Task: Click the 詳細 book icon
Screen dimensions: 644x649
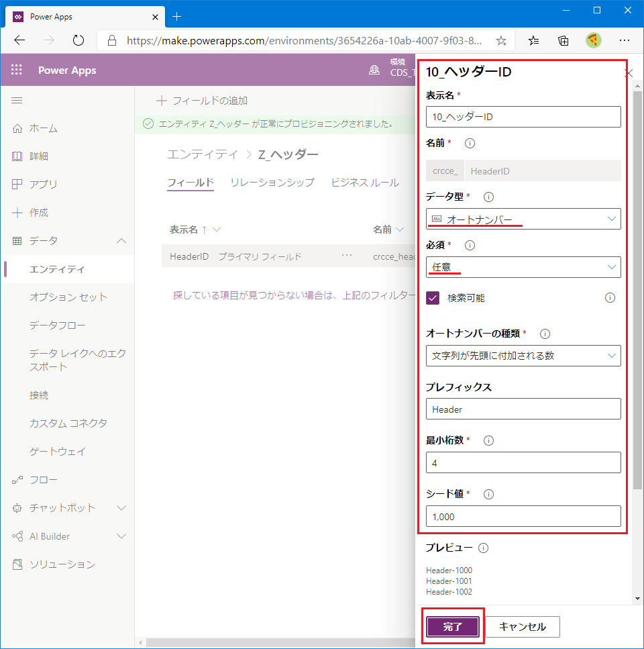Action: tap(17, 156)
